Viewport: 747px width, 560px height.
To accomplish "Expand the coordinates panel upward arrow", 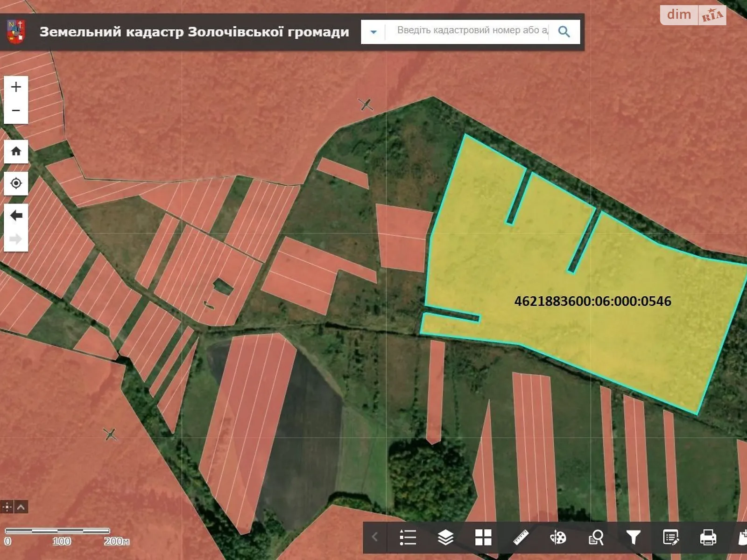I will point(21,507).
